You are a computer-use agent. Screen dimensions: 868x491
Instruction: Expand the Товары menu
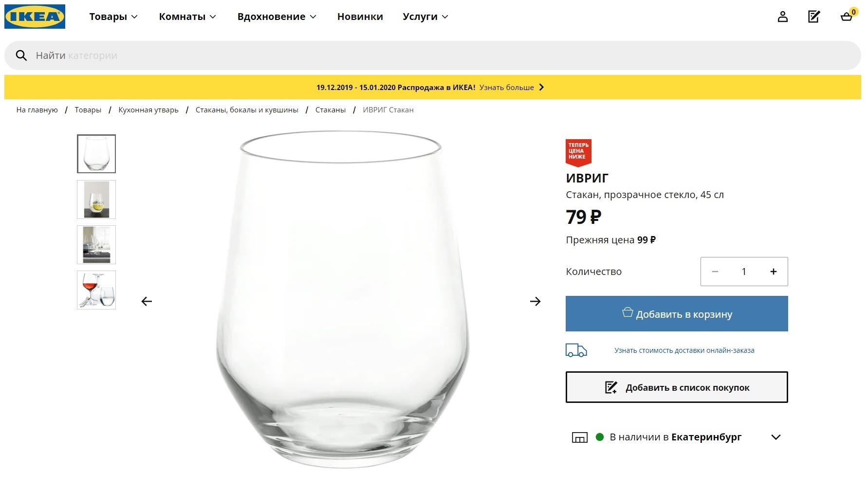(113, 17)
